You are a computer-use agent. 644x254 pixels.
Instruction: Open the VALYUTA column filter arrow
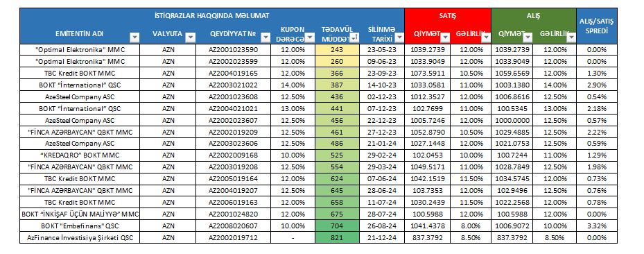coord(190,37)
